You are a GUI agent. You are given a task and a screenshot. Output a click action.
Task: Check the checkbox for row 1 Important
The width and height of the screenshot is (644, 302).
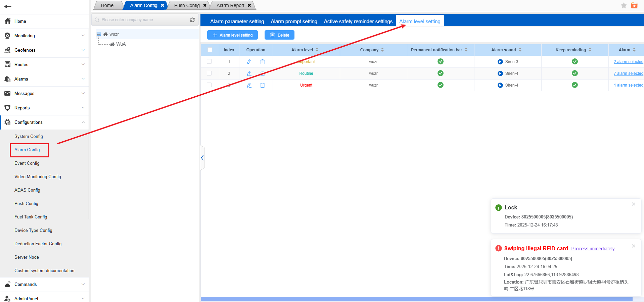click(209, 62)
